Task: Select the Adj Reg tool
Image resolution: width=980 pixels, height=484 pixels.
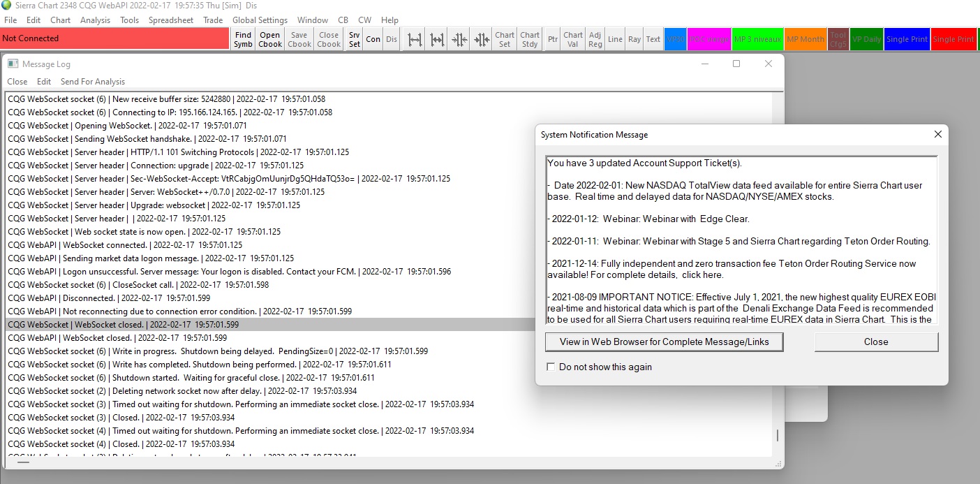Action: (x=595, y=39)
